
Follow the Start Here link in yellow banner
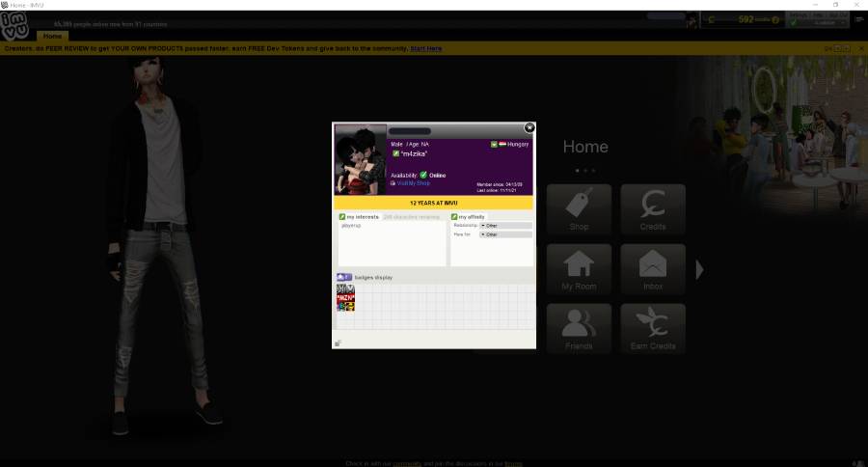tap(426, 49)
